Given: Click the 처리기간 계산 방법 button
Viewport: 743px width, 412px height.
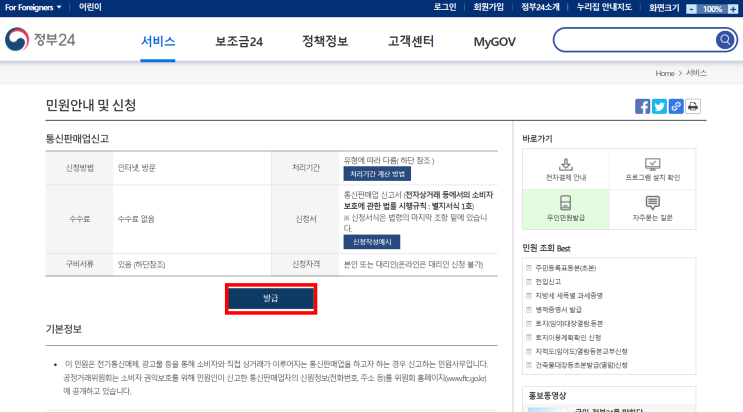Looking at the screenshot, I should (377, 174).
